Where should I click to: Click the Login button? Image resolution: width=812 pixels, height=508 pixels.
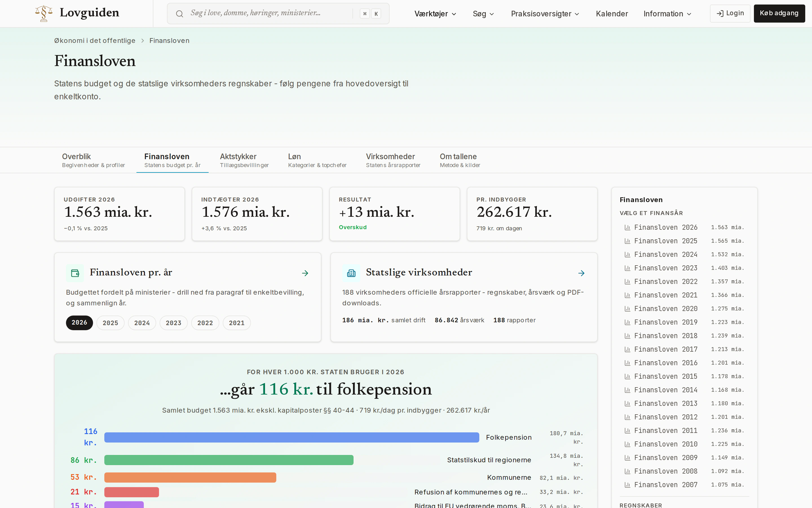pyautogui.click(x=730, y=14)
